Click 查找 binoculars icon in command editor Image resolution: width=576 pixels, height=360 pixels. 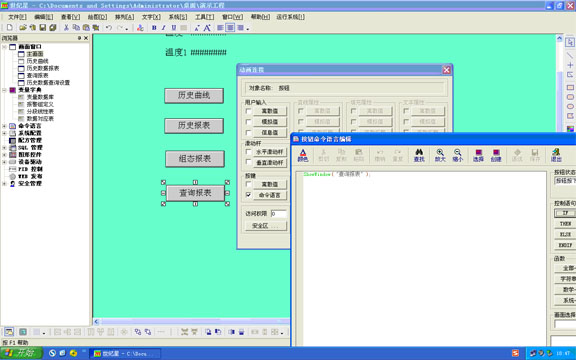[x=419, y=155]
